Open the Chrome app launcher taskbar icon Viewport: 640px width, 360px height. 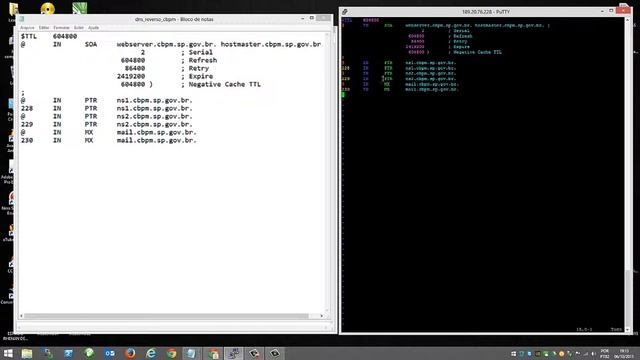[213, 353]
